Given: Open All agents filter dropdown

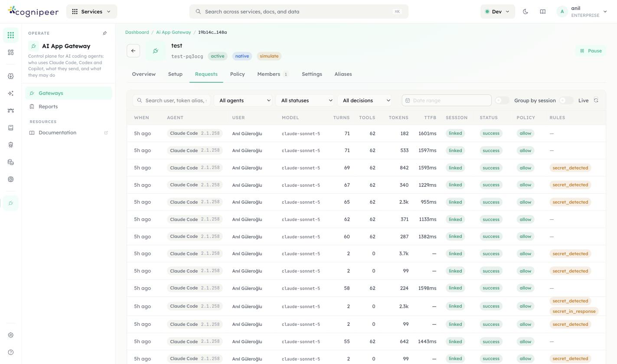Looking at the screenshot, I should pyautogui.click(x=243, y=101).
